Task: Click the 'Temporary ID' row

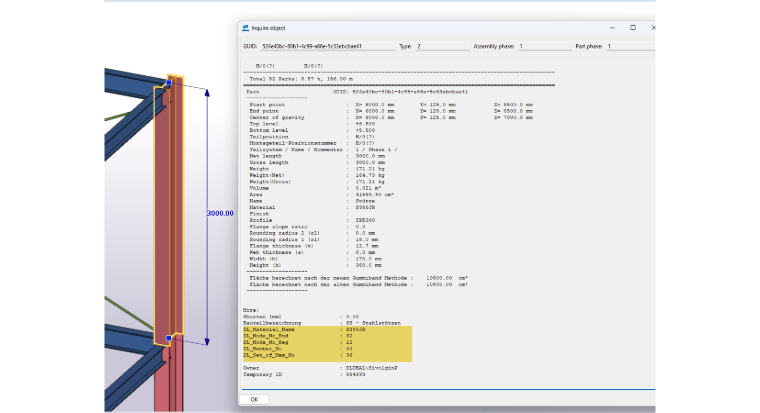Action: tap(304, 375)
